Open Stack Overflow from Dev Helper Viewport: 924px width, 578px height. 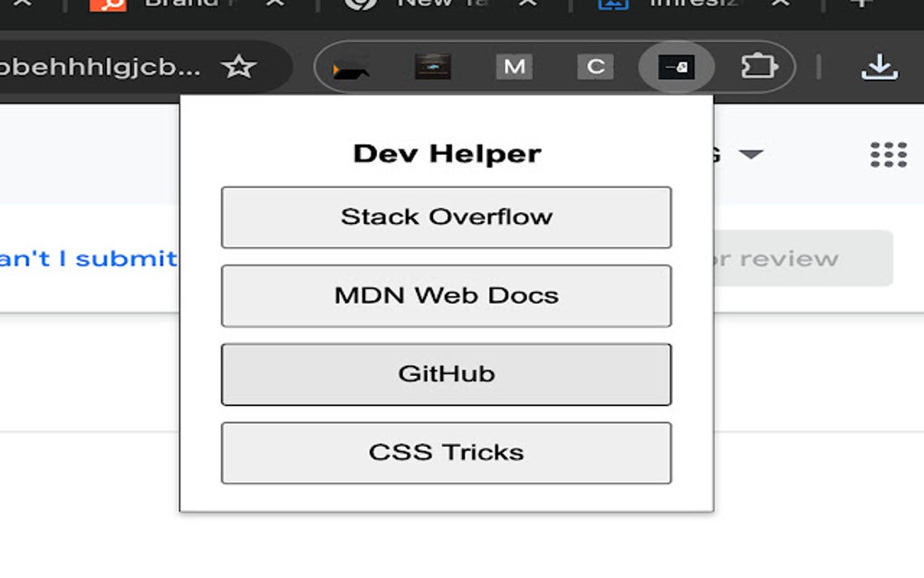pyautogui.click(x=446, y=217)
